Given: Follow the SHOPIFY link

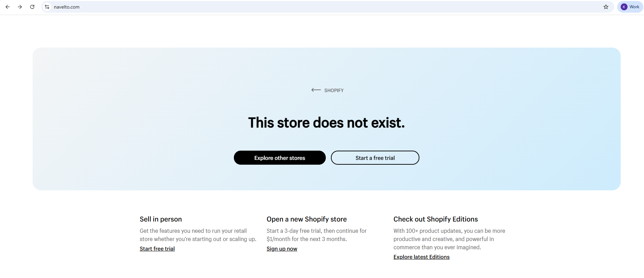Looking at the screenshot, I should [x=334, y=90].
